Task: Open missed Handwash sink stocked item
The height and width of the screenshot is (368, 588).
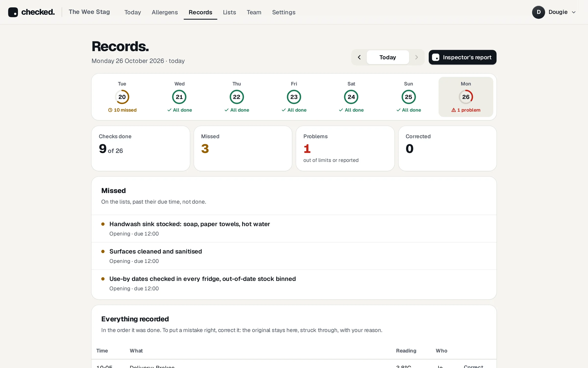Action: click(294, 229)
